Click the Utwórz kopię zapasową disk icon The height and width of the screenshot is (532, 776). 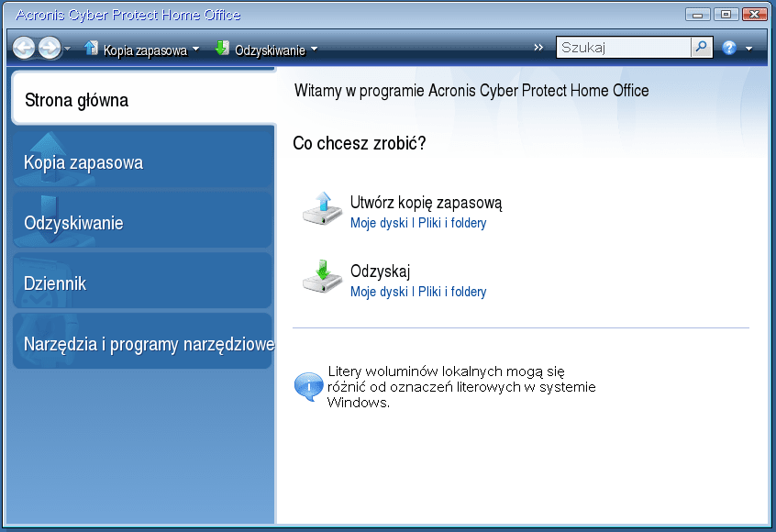point(322,208)
